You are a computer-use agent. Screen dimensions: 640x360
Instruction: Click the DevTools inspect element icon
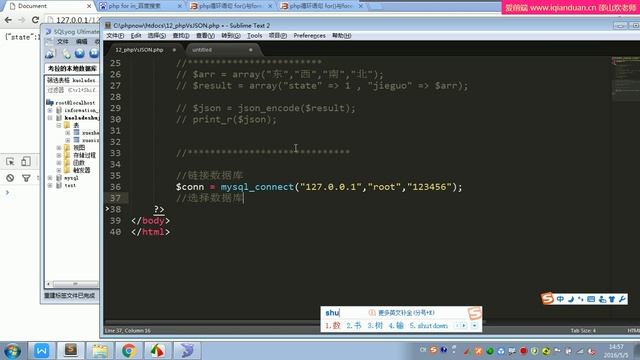(x=10, y=162)
